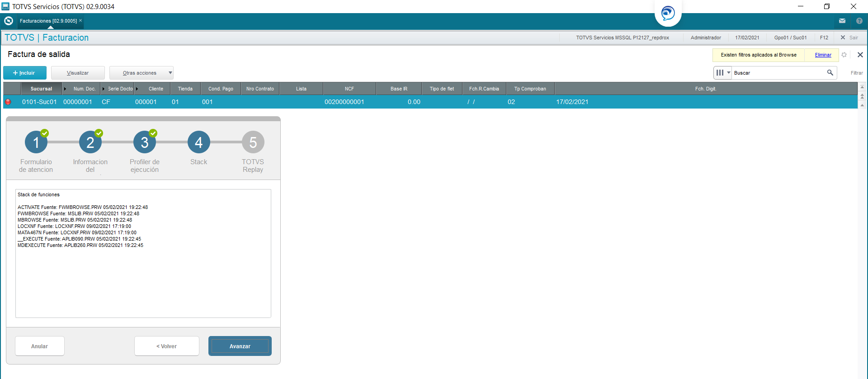Click the Visualizar button
Image resolution: width=868 pixels, height=379 pixels.
pyautogui.click(x=78, y=73)
